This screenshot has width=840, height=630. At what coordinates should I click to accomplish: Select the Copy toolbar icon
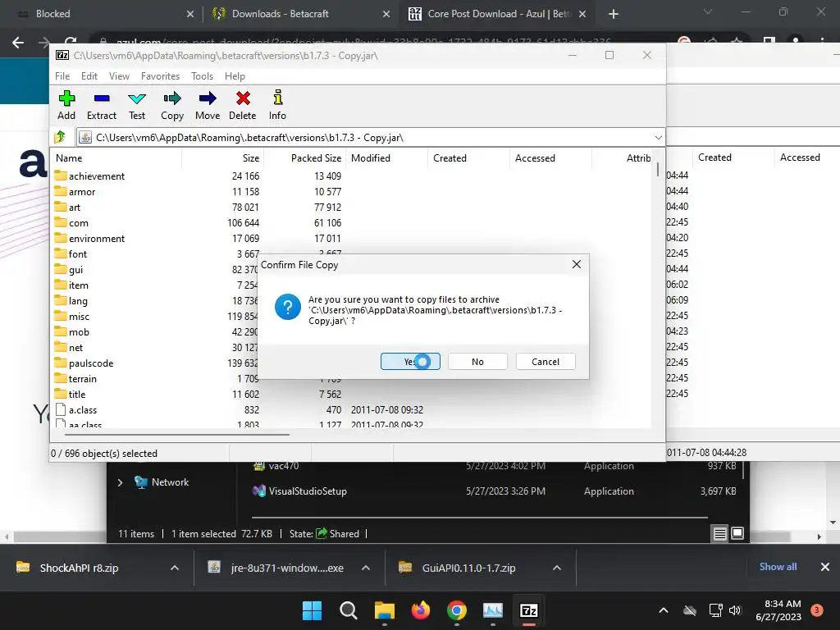172,105
